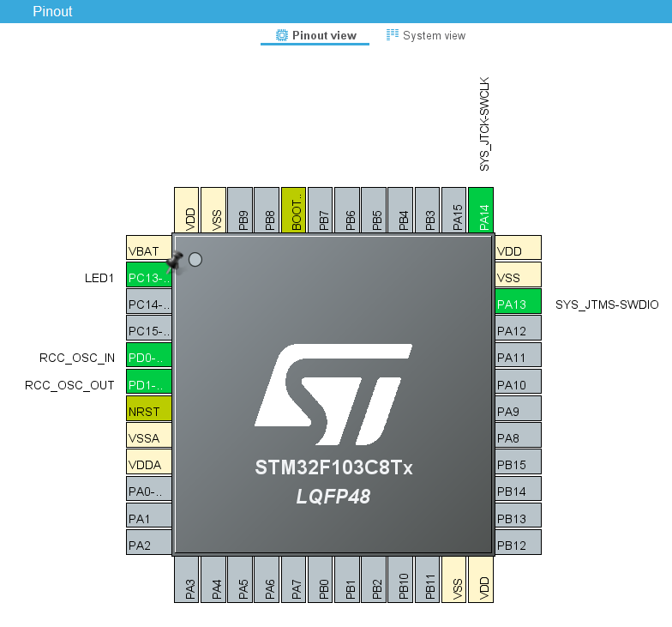This screenshot has width=672, height=627.
Task: Switch to the Pinout view tab
Action: pyautogui.click(x=315, y=36)
